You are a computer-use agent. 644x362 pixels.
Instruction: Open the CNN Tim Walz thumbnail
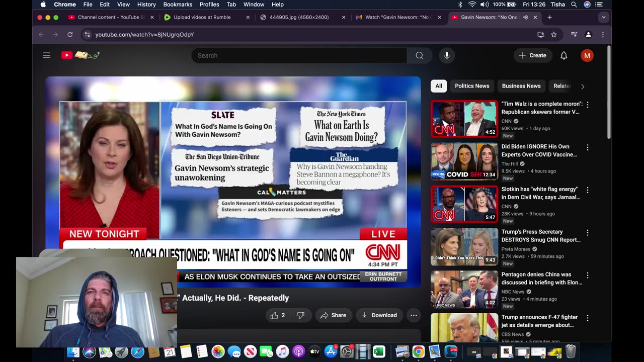[x=464, y=119]
